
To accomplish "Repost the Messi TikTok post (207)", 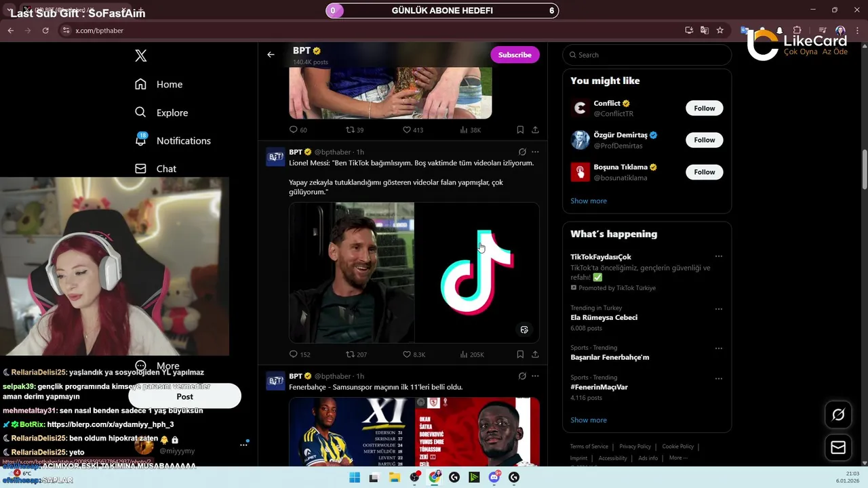I will click(x=356, y=354).
